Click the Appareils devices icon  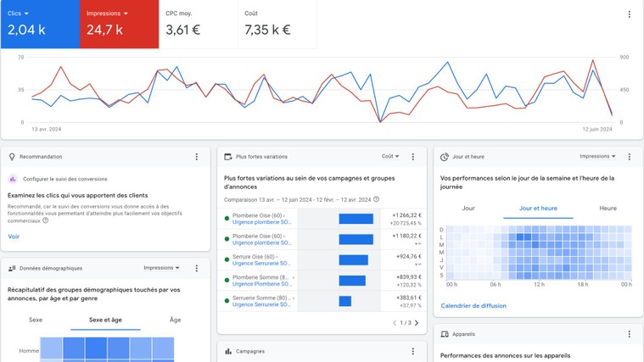coord(445,334)
